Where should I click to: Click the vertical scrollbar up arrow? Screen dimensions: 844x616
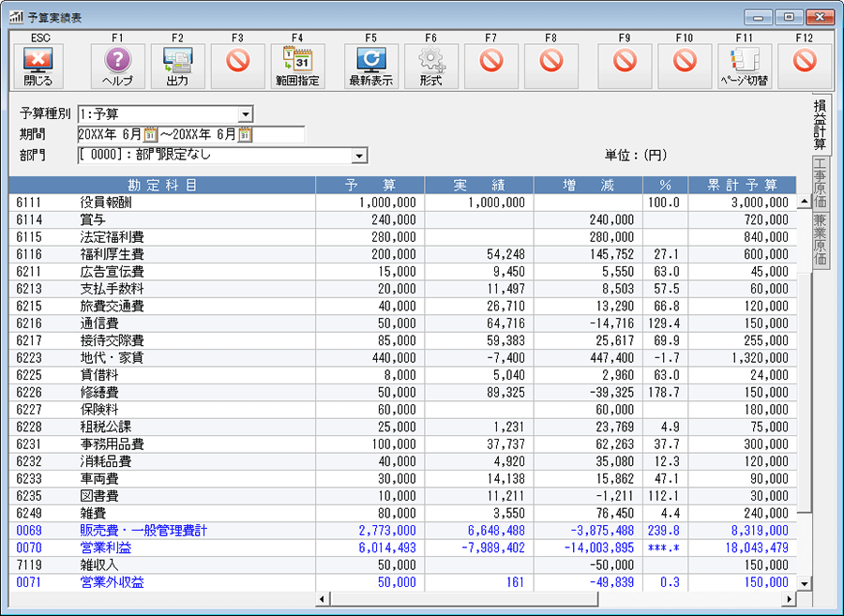(x=805, y=202)
